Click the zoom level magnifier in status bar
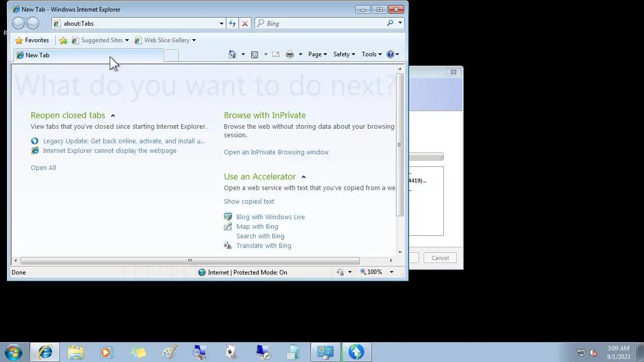The image size is (644, 362). click(363, 272)
